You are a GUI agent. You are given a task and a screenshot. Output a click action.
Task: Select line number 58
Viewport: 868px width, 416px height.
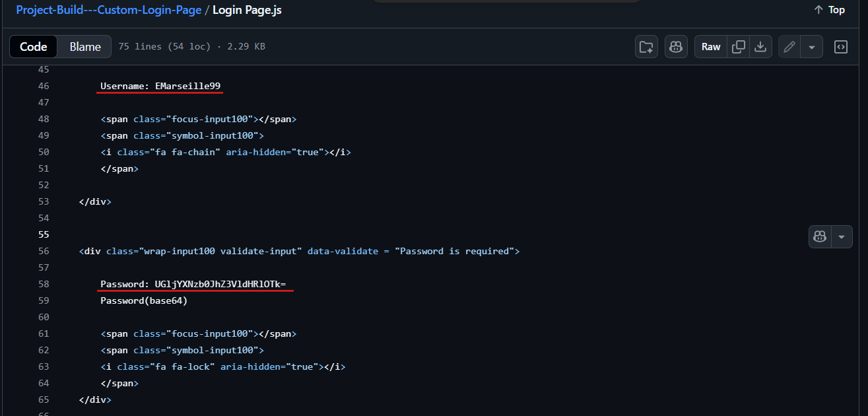(x=44, y=284)
